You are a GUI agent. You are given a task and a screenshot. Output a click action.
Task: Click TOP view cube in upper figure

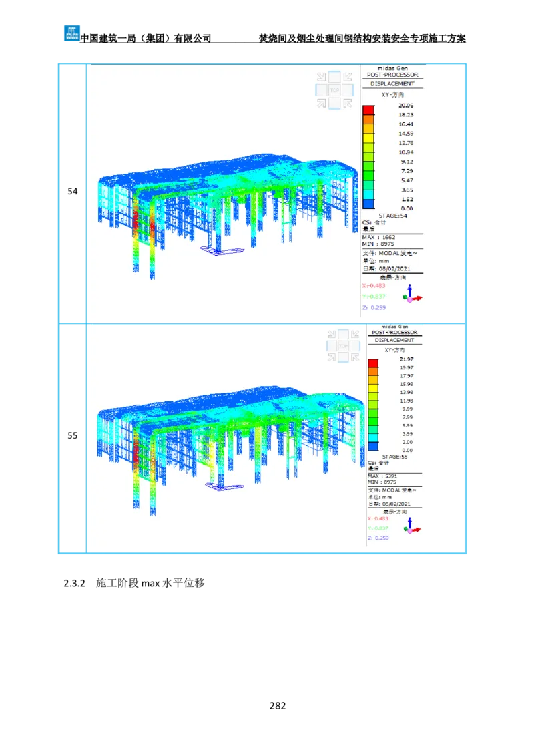pos(334,89)
